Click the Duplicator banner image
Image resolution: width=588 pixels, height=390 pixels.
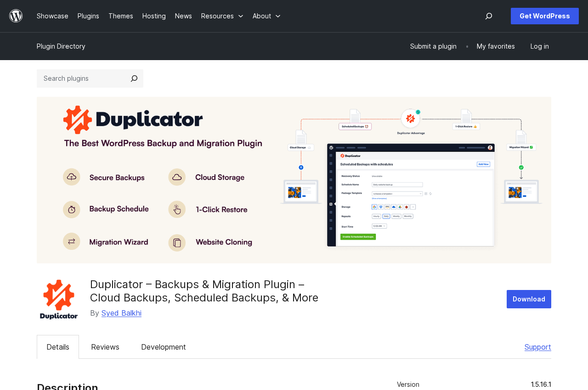(294, 180)
